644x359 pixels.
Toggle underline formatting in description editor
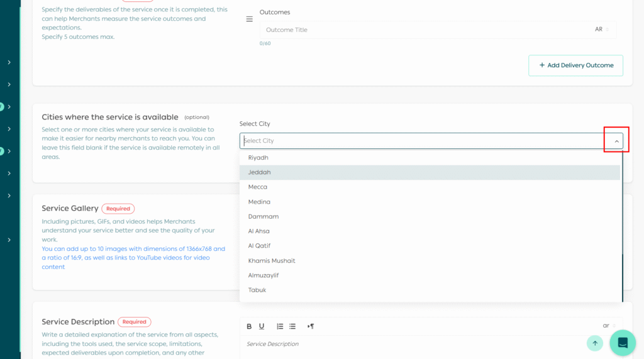pyautogui.click(x=262, y=326)
